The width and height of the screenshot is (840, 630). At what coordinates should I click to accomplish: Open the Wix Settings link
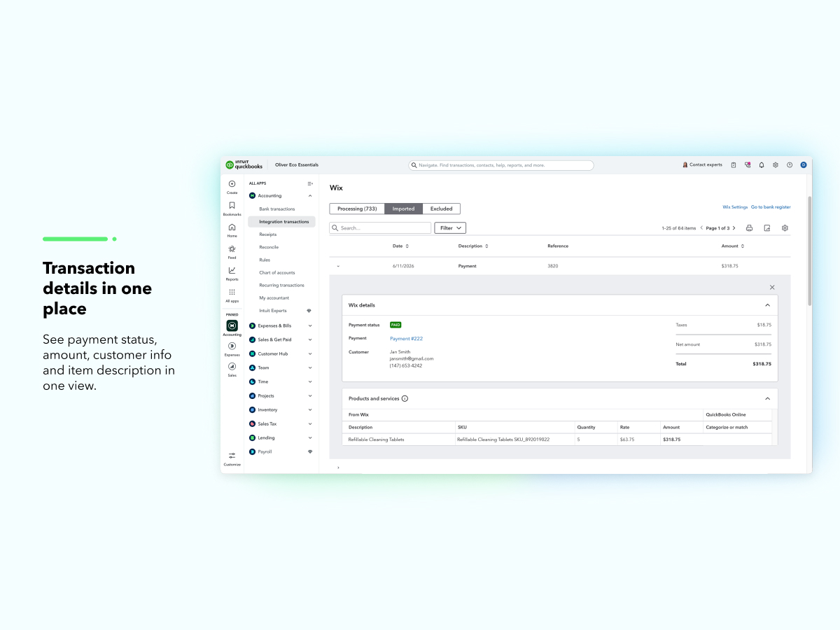735,207
